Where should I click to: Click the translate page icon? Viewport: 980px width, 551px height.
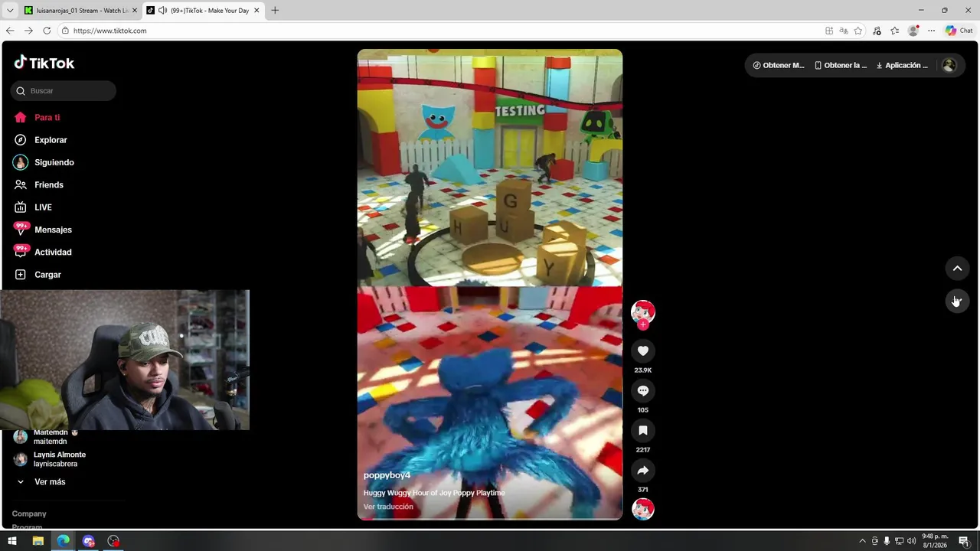click(844, 31)
